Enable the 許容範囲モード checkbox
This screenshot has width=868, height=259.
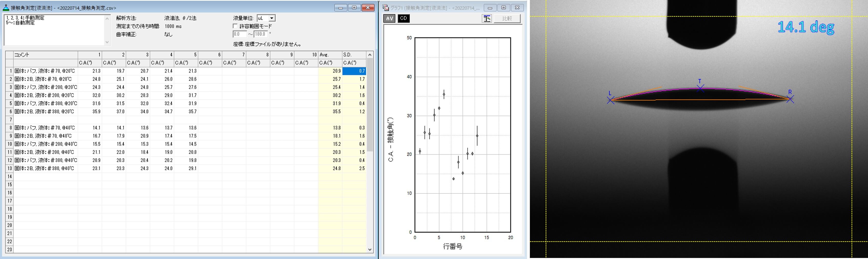tap(235, 26)
